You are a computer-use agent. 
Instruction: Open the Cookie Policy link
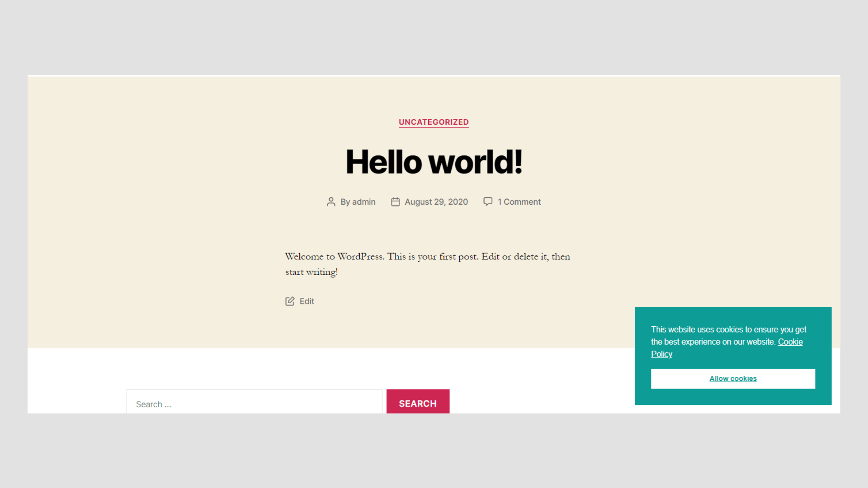pos(726,348)
